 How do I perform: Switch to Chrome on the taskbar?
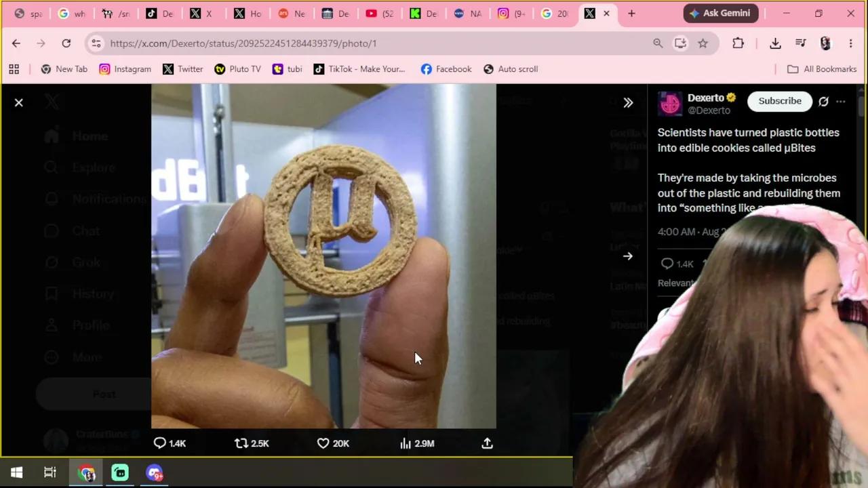[x=87, y=472]
